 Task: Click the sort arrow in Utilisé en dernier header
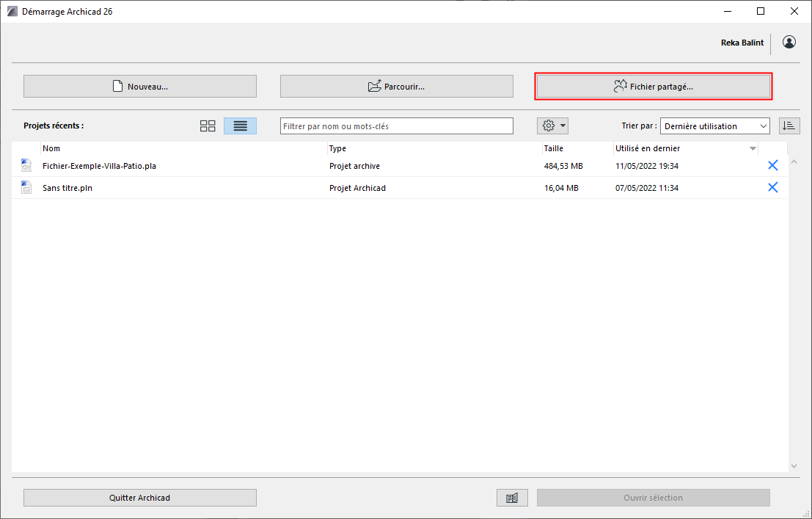point(753,149)
